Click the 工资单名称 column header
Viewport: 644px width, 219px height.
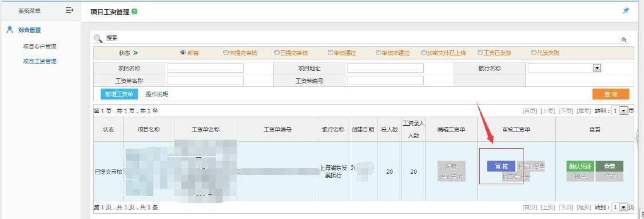205,129
